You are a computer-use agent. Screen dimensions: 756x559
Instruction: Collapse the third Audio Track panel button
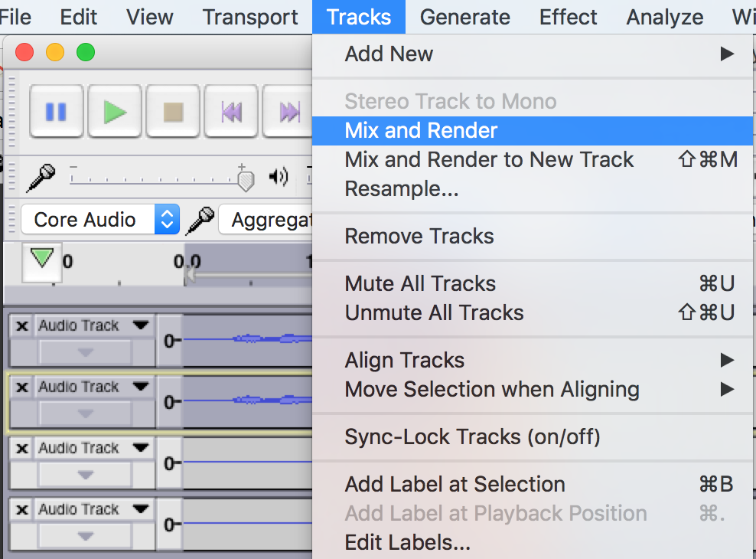[85, 475]
